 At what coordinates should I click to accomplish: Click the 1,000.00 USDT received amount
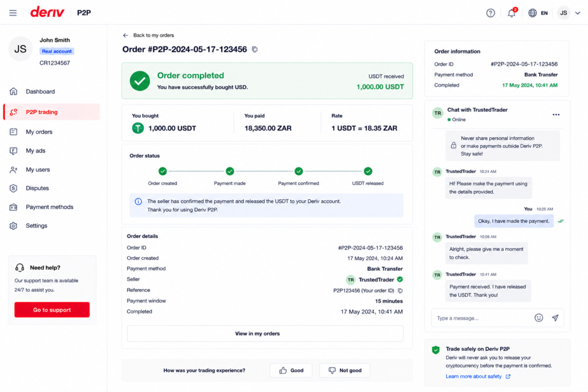[380, 87]
